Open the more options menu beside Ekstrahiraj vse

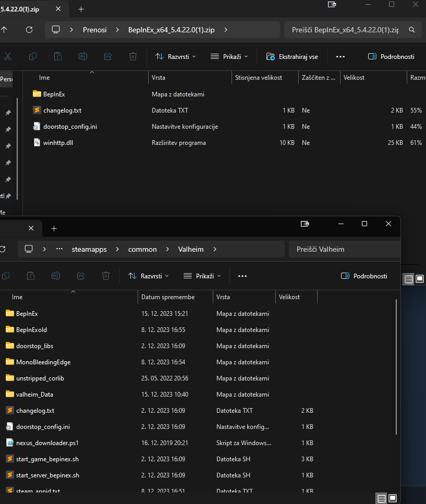340,56
